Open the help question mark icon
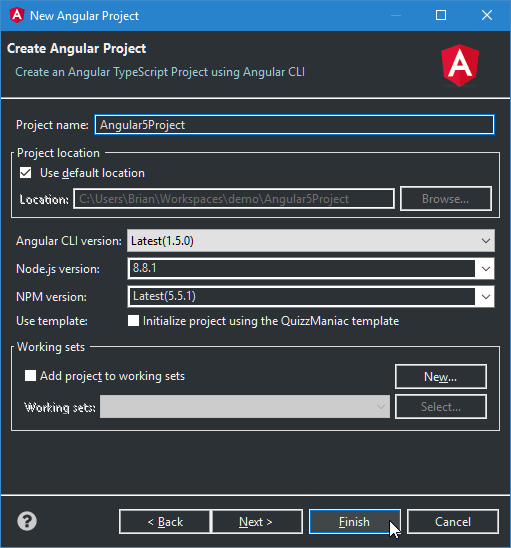Screen dimensions: 511x548 tap(27, 521)
